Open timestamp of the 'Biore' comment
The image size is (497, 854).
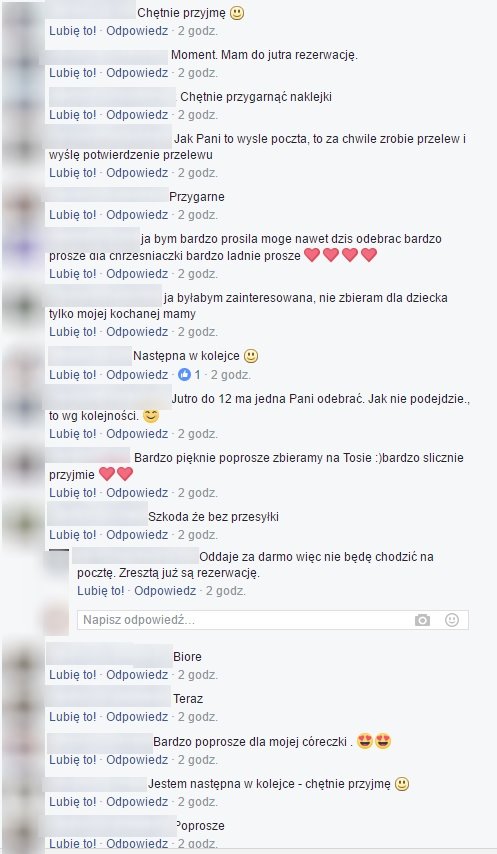(198, 675)
